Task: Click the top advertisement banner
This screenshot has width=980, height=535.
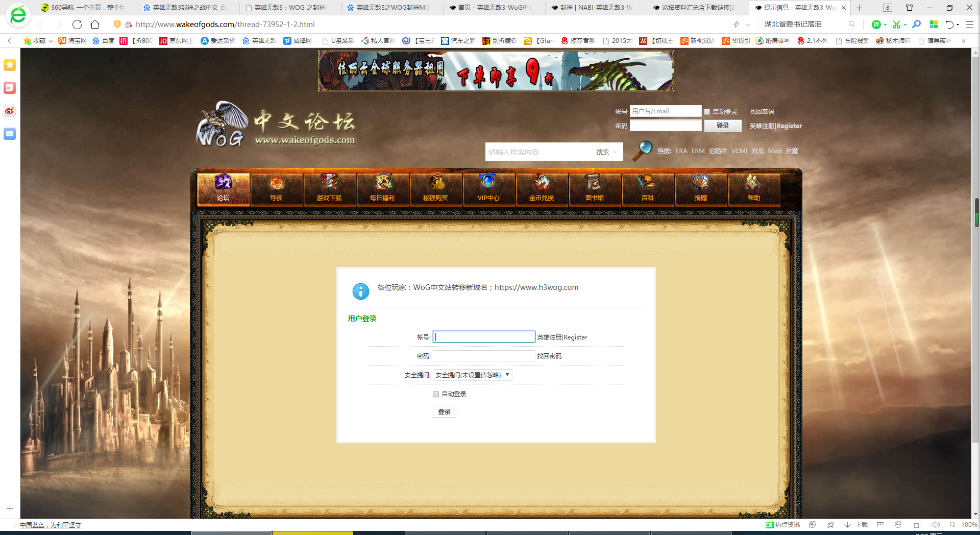Action: pyautogui.click(x=496, y=71)
